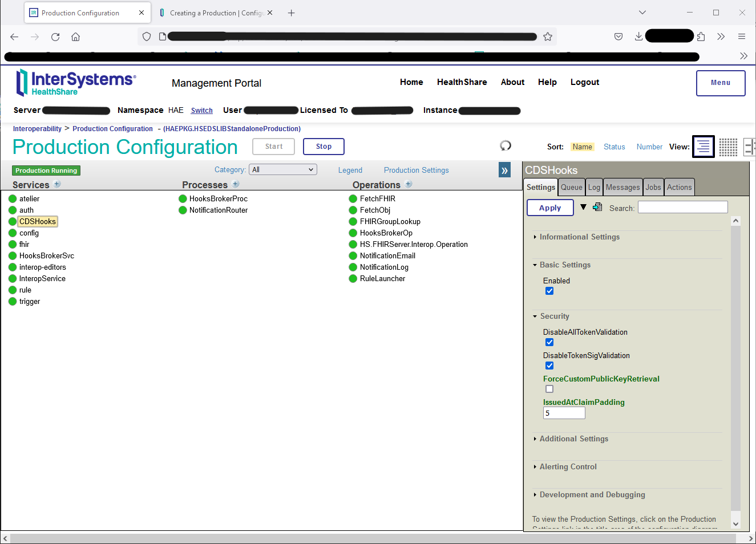Click the add Processes plus icon

coord(236,184)
